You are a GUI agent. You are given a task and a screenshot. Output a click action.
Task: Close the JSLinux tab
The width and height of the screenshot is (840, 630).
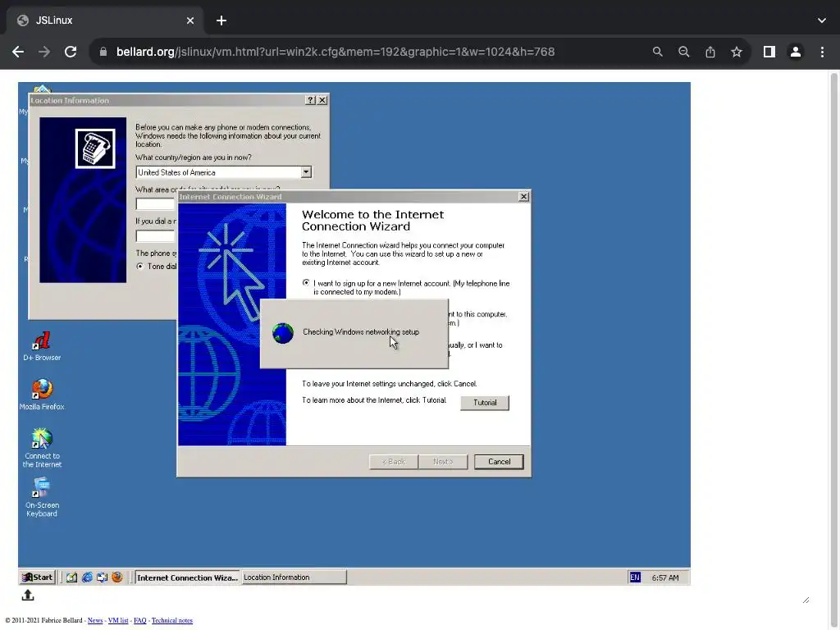(x=190, y=21)
